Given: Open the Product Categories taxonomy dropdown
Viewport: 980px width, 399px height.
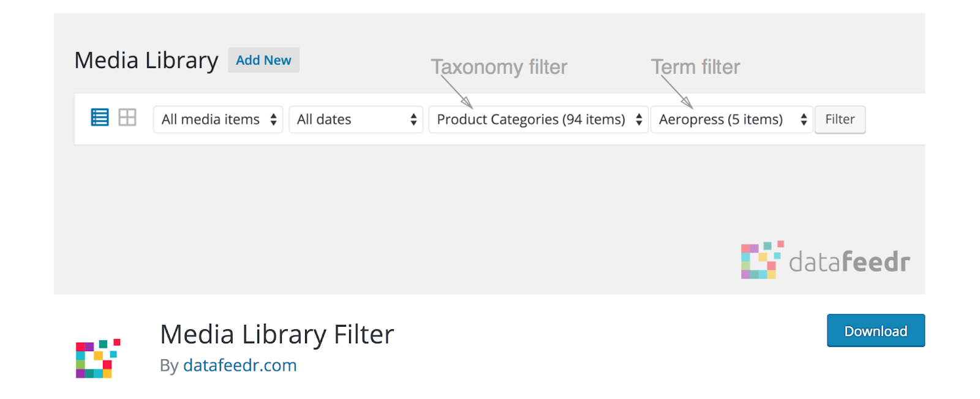Looking at the screenshot, I should 538,119.
